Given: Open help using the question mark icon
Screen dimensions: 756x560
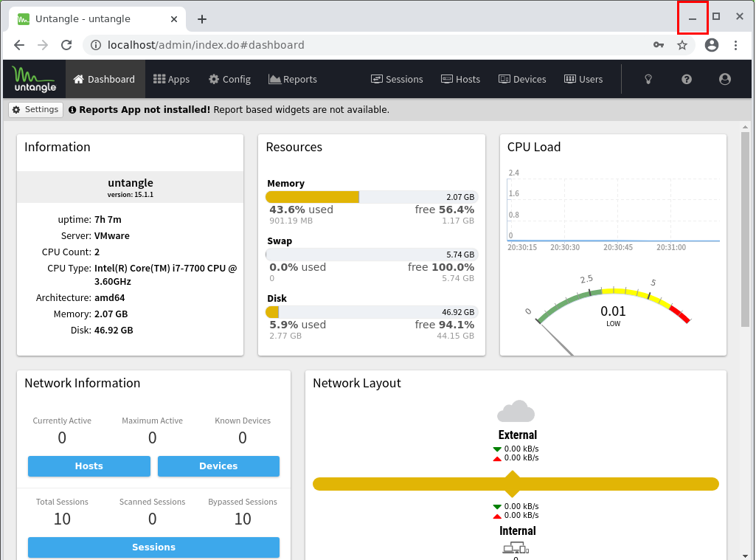Looking at the screenshot, I should [686, 78].
